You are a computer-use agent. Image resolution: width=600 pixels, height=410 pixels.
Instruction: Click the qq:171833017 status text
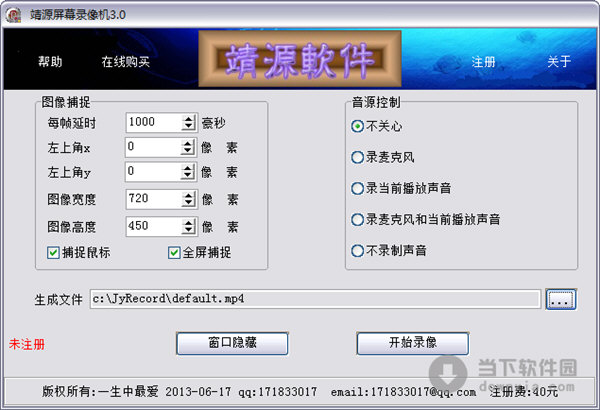pos(277,392)
